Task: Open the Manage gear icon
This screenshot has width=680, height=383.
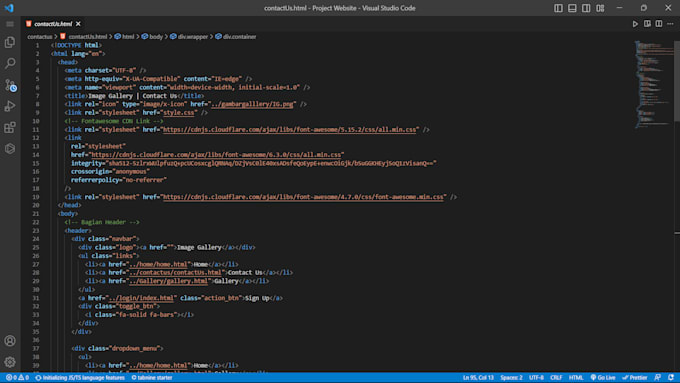Action: tap(10, 362)
